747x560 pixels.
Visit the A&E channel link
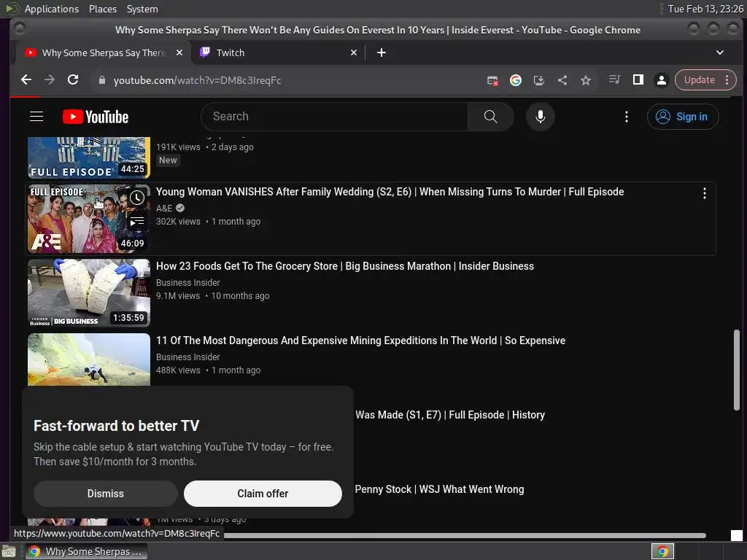coord(164,208)
